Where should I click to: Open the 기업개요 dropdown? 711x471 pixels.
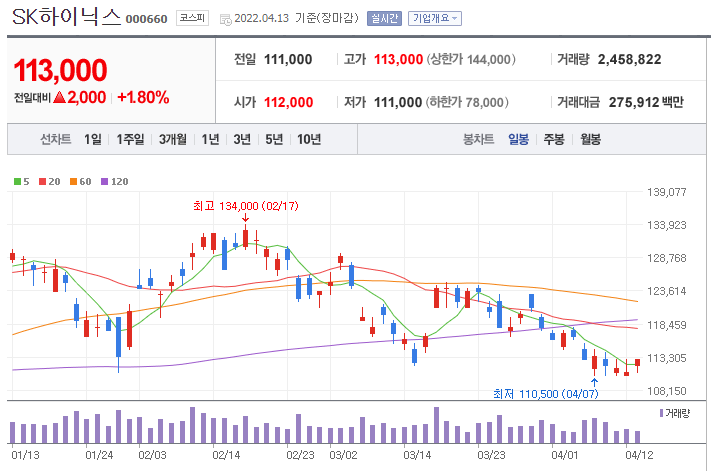pos(434,19)
